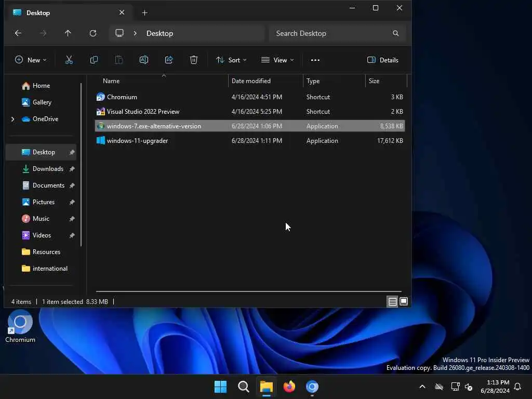The width and height of the screenshot is (532, 399).
Task: Click the Share icon in toolbar
Action: pos(169,60)
